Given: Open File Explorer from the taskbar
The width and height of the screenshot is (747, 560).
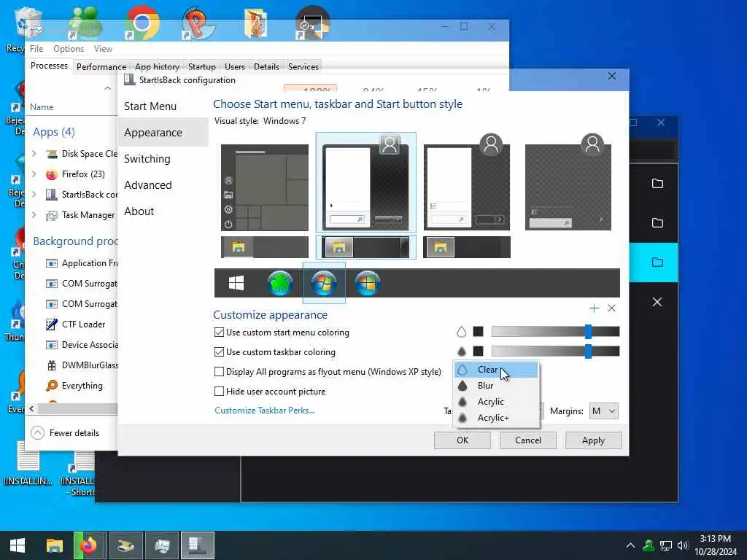Looking at the screenshot, I should 54,545.
